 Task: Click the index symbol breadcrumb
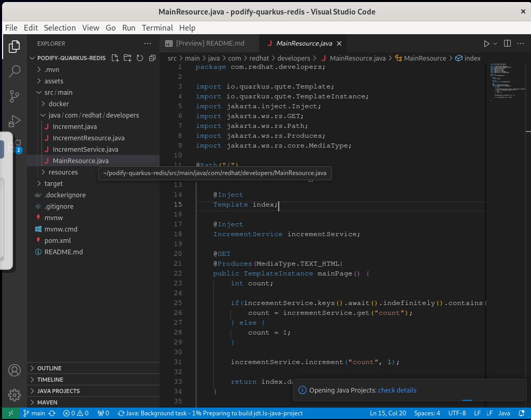click(468, 58)
